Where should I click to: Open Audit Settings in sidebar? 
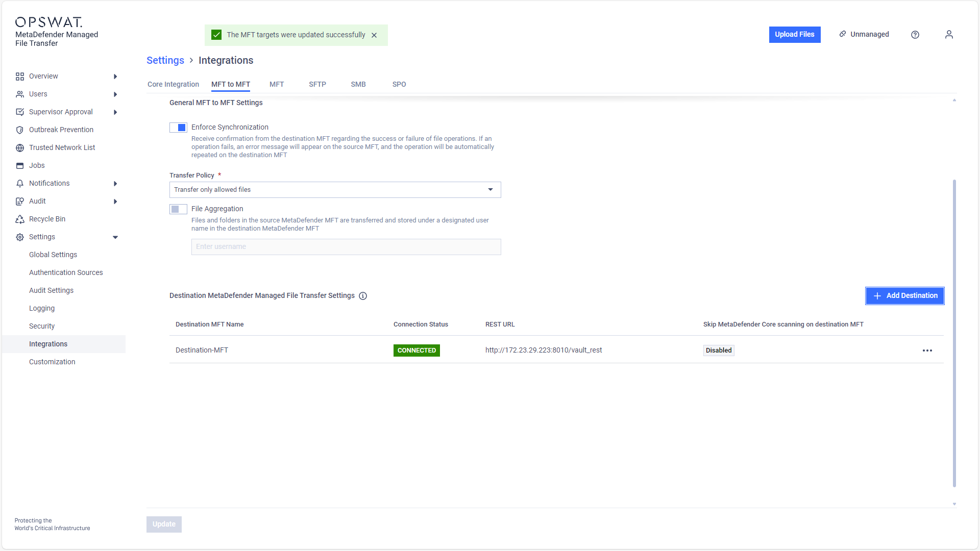click(51, 290)
